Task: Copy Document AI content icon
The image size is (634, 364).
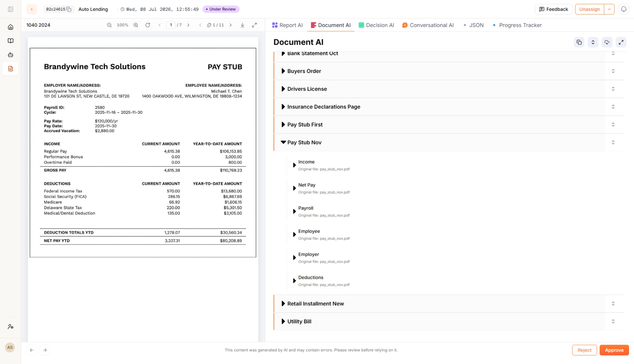Action: 579,42
